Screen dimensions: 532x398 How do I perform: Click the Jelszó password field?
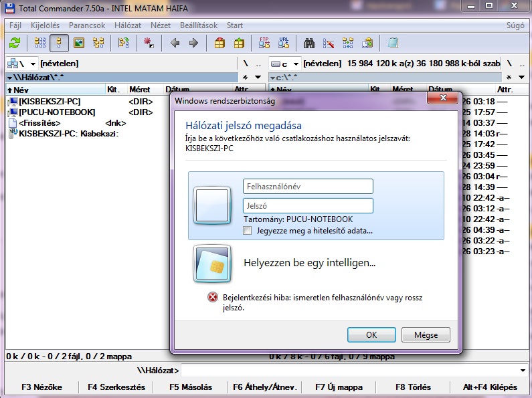click(x=308, y=206)
